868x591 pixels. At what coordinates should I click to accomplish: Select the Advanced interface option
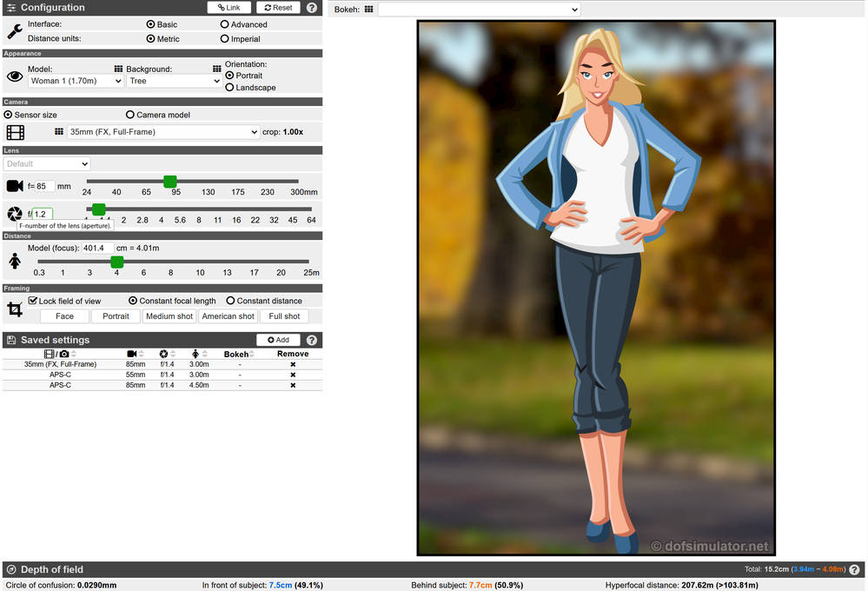tap(225, 24)
